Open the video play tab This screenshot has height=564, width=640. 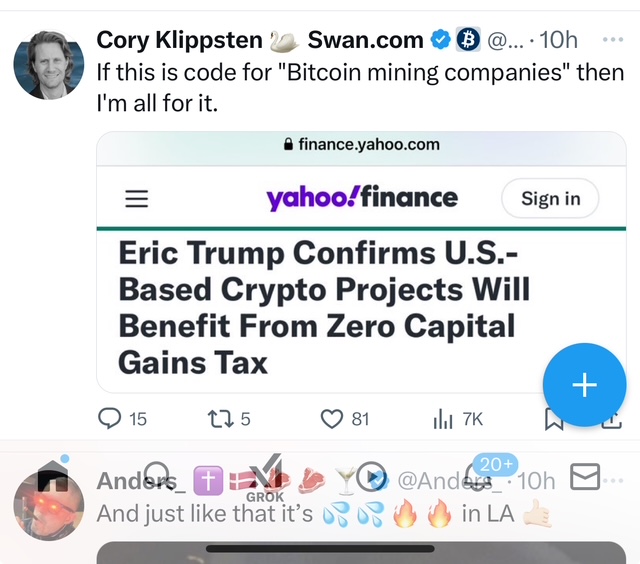pyautogui.click(x=371, y=476)
